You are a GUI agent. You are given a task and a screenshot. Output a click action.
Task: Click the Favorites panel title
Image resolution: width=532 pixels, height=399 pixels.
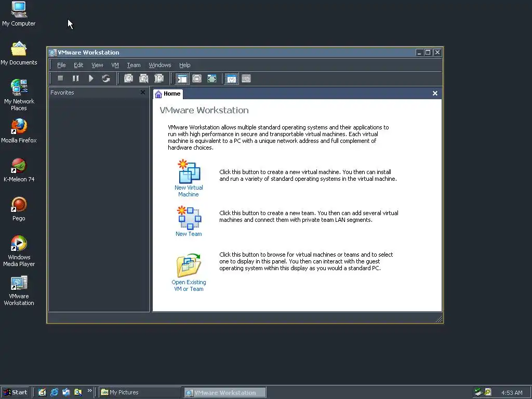[x=62, y=92]
